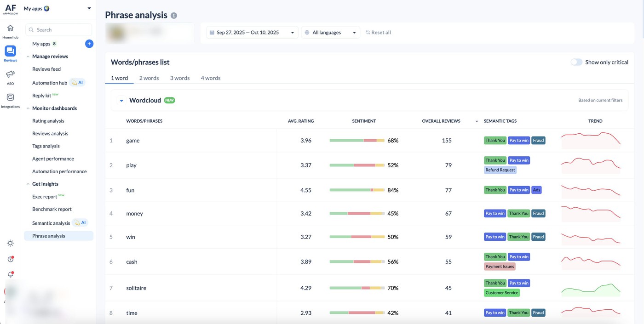Click the Pay to win tag in money row
Viewport: 644px width, 324px height.
click(x=495, y=214)
